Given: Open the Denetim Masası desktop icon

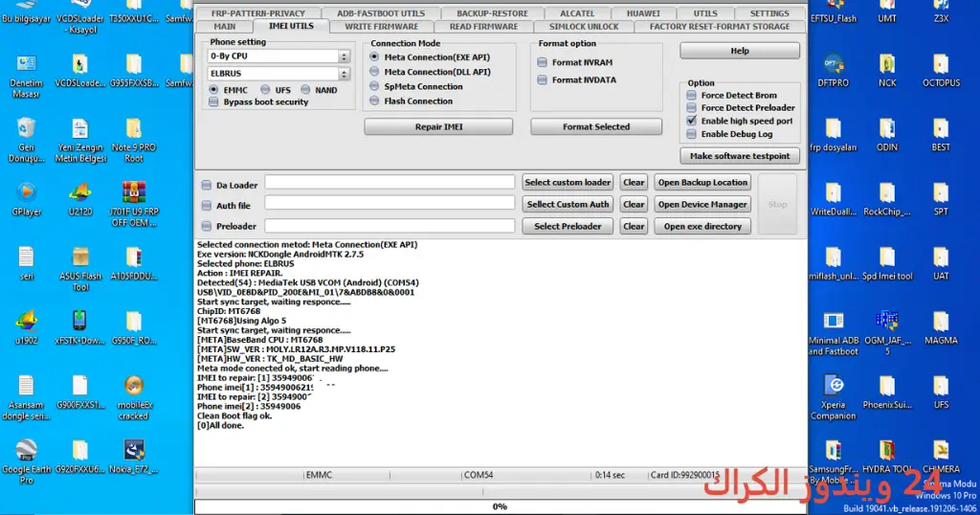Looking at the screenshot, I should [x=26, y=75].
